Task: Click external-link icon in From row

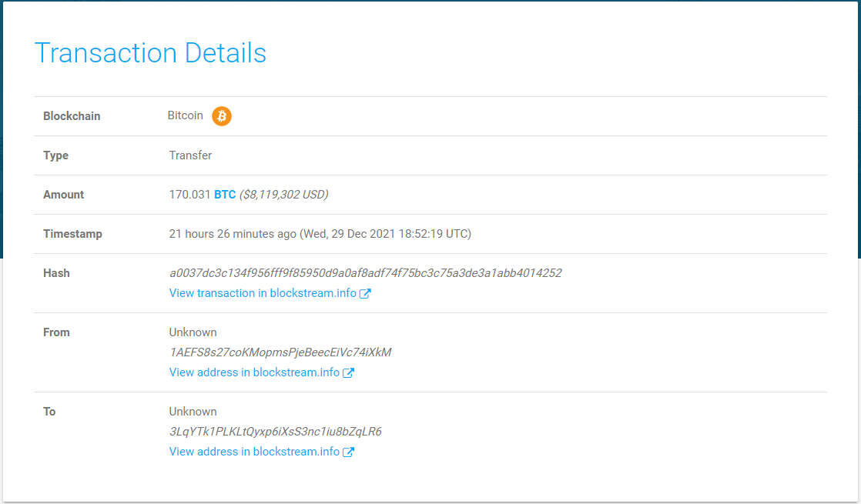Action: [x=348, y=373]
